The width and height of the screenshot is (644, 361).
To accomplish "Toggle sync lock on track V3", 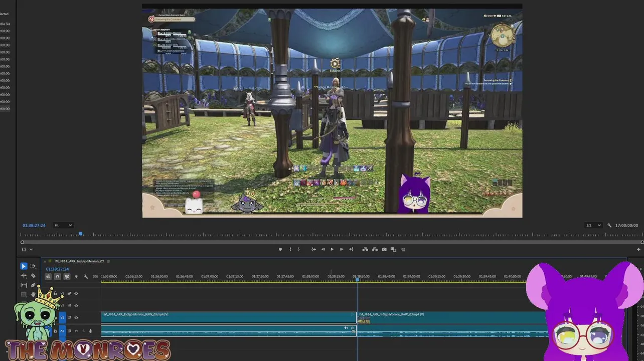I will tap(70, 293).
